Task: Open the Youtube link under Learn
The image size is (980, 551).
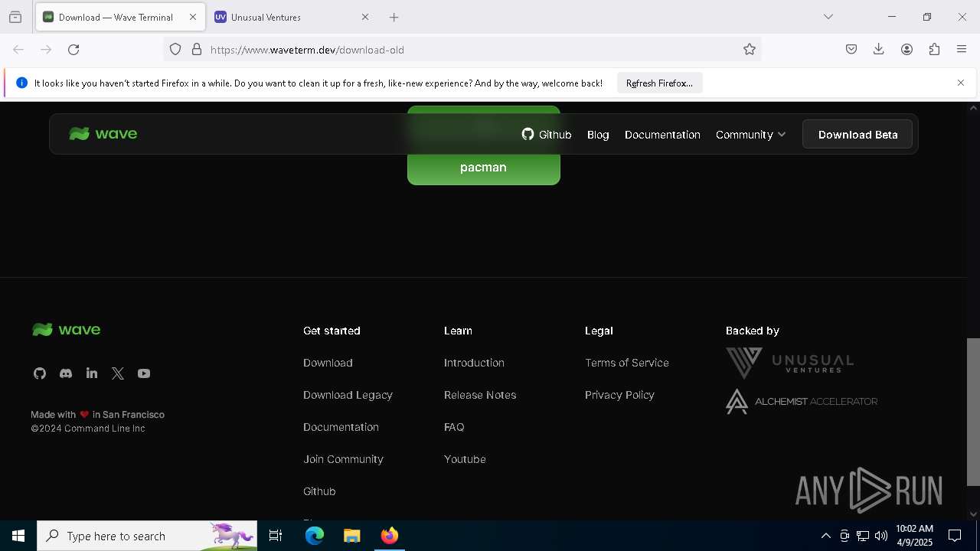Action: [465, 459]
